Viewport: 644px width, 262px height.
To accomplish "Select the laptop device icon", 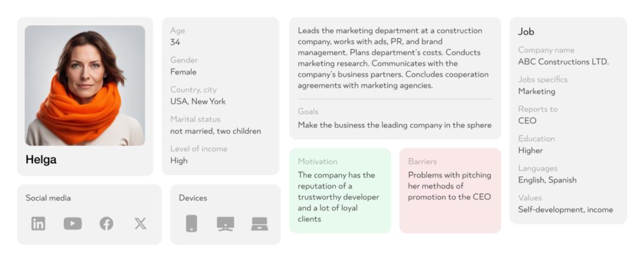I will coord(259,223).
